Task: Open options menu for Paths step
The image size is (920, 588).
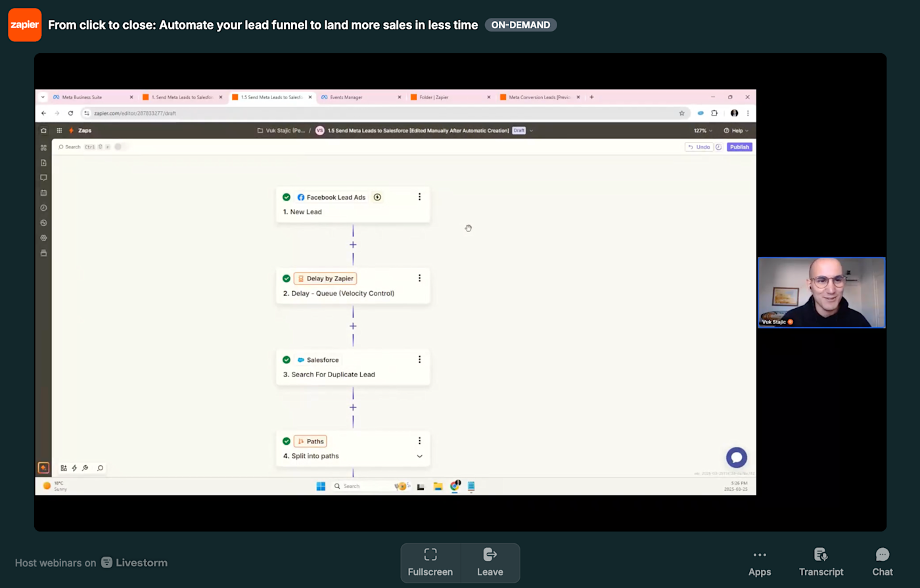Action: [419, 441]
